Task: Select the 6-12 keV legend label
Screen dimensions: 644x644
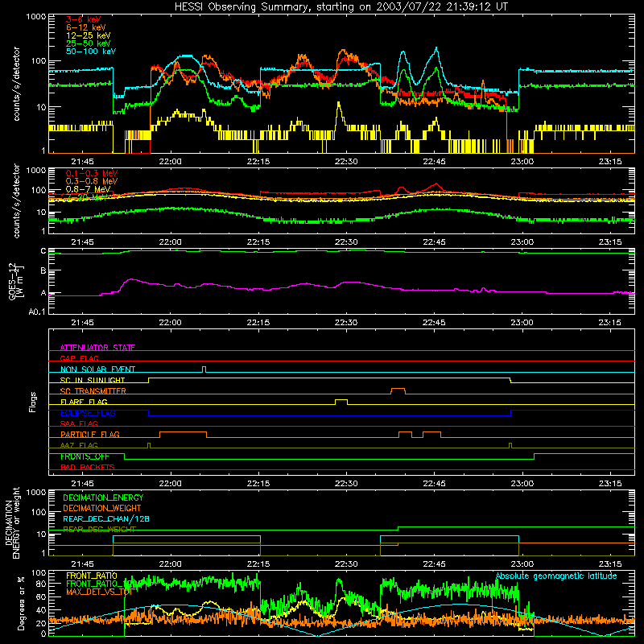Action: click(x=85, y=27)
